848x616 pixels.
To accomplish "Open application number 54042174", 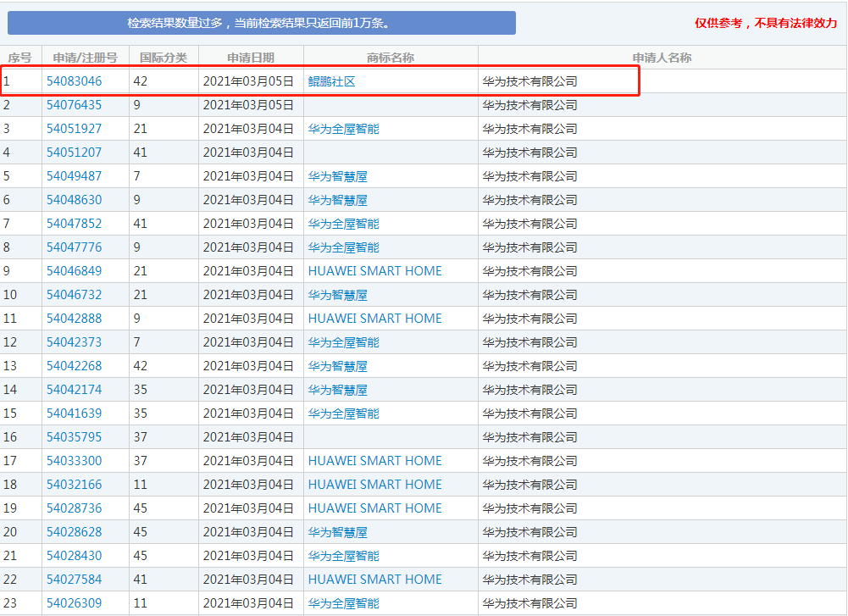I will click(74, 390).
